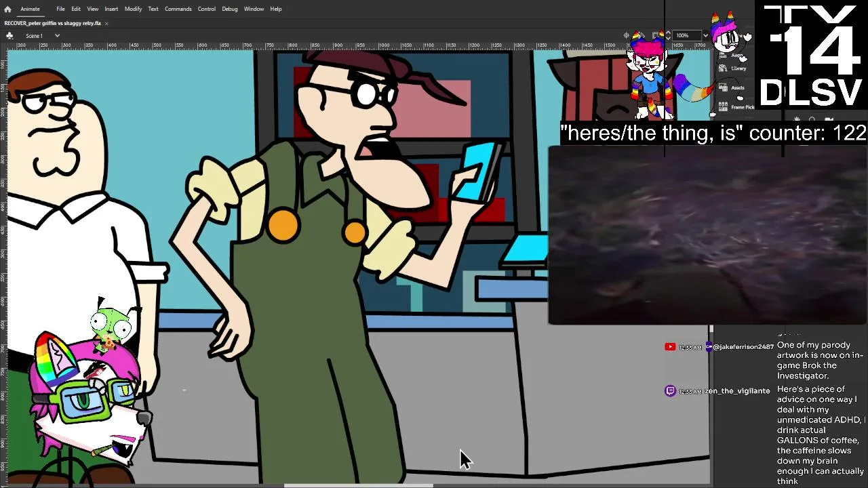Select the Animate workspace tab

tap(30, 9)
